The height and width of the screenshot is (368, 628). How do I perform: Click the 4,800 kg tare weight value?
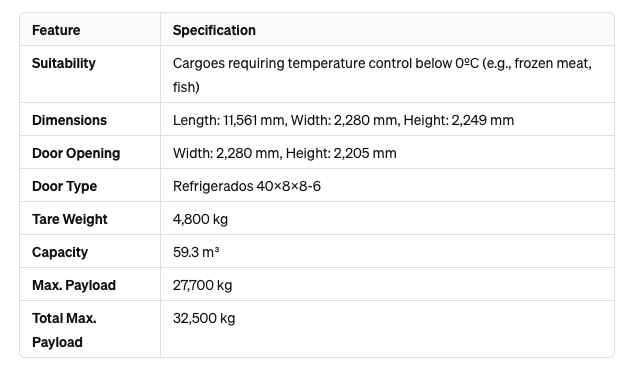tap(200, 219)
